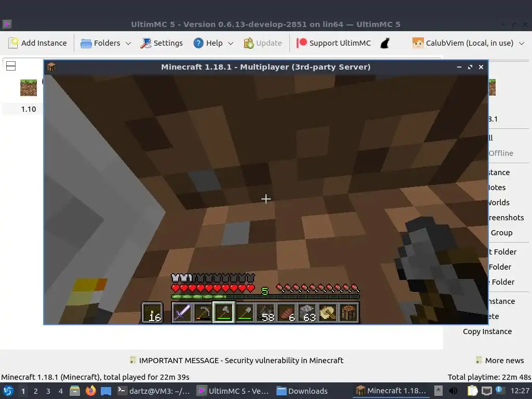
Task: Switch to UltimMC 5 taskbar entry
Action: [x=233, y=391]
